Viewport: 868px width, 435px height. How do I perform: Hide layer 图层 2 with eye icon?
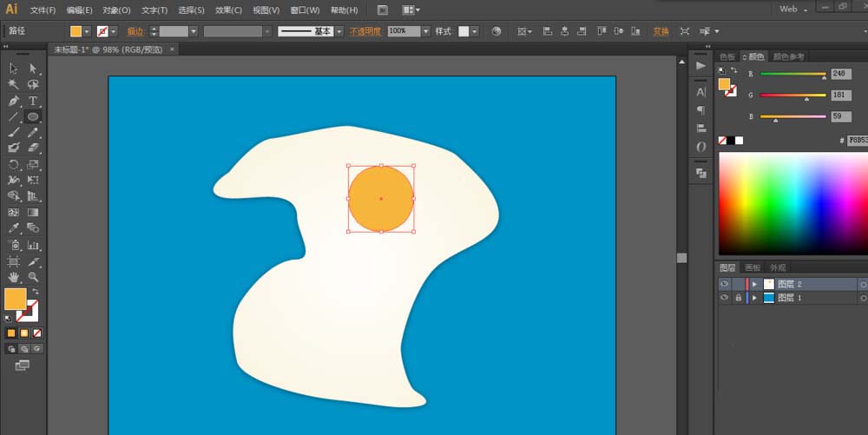724,284
